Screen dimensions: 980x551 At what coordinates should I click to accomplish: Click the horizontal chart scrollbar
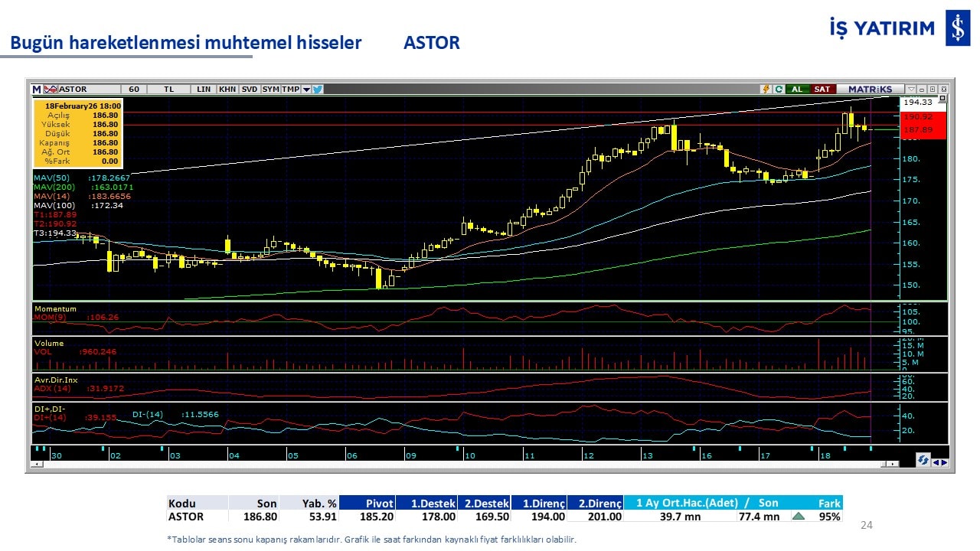click(x=459, y=464)
